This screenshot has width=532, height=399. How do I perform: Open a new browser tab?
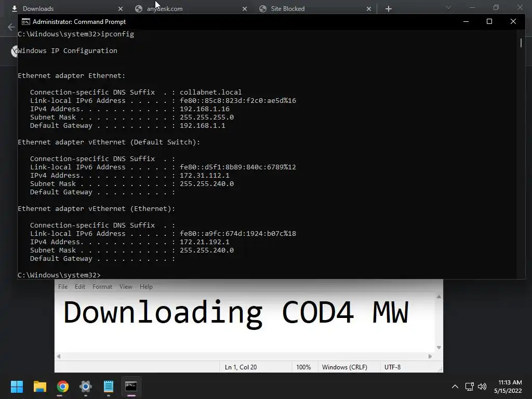tap(389, 9)
